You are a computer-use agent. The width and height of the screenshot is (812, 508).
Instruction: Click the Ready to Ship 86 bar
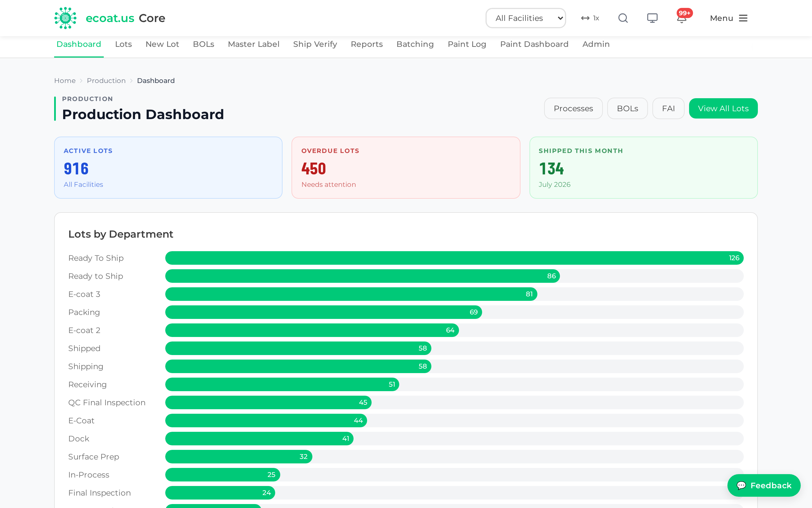362,276
